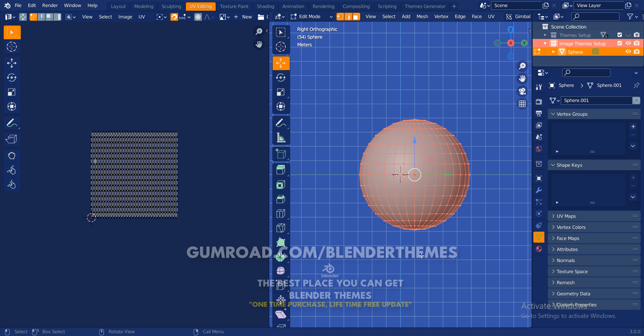Switch to the Themes Generator workspace tab
This screenshot has height=336, width=644.
(425, 6)
